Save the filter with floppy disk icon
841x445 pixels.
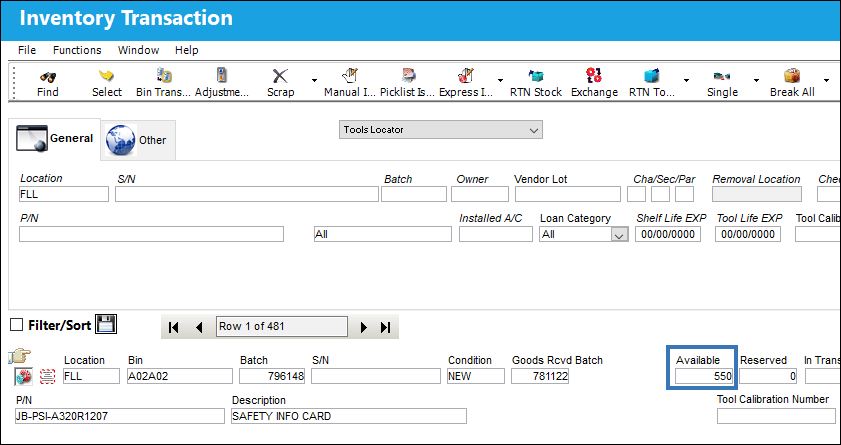tap(106, 324)
